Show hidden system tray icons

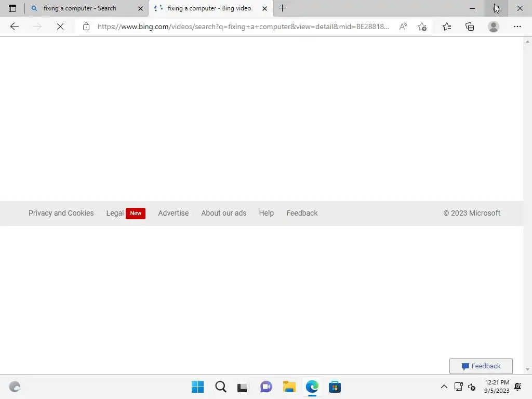[444, 387]
